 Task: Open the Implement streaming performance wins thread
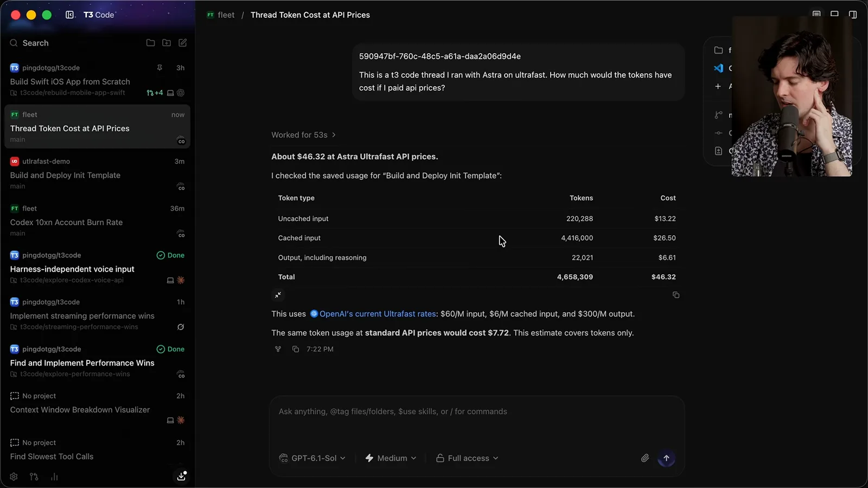(82, 316)
